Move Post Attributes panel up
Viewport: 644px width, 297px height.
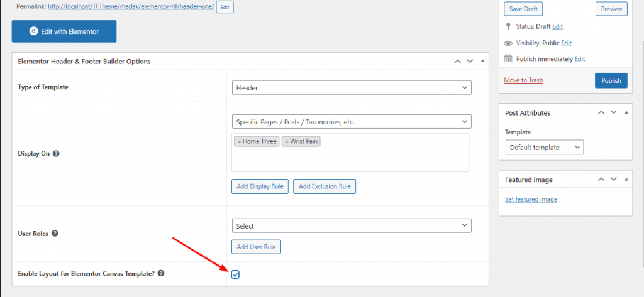(x=601, y=113)
